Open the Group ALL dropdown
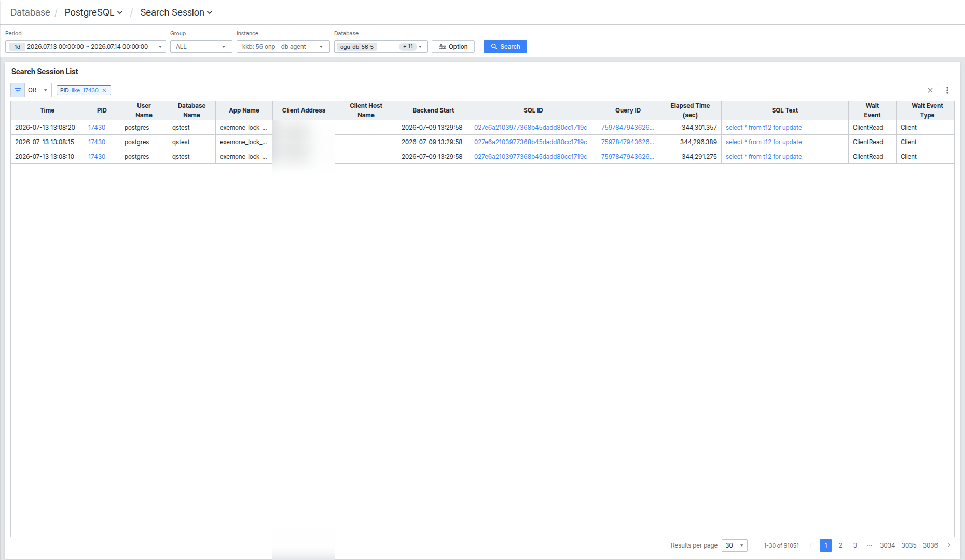The width and height of the screenshot is (965, 560). click(x=201, y=47)
